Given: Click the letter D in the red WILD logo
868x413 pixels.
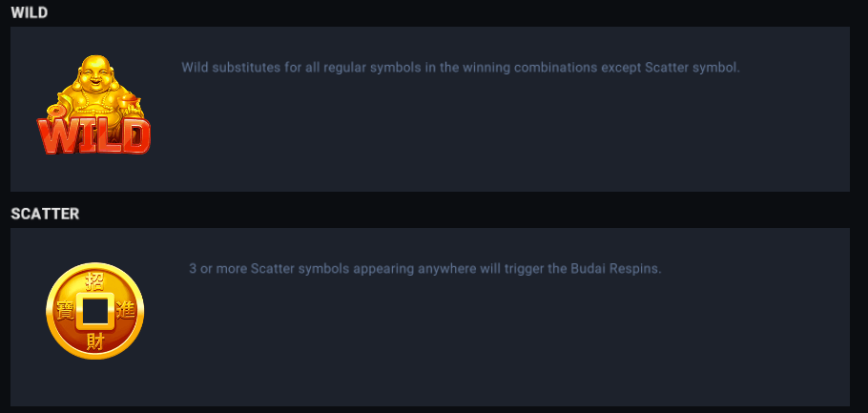Looking at the screenshot, I should coord(134,135).
